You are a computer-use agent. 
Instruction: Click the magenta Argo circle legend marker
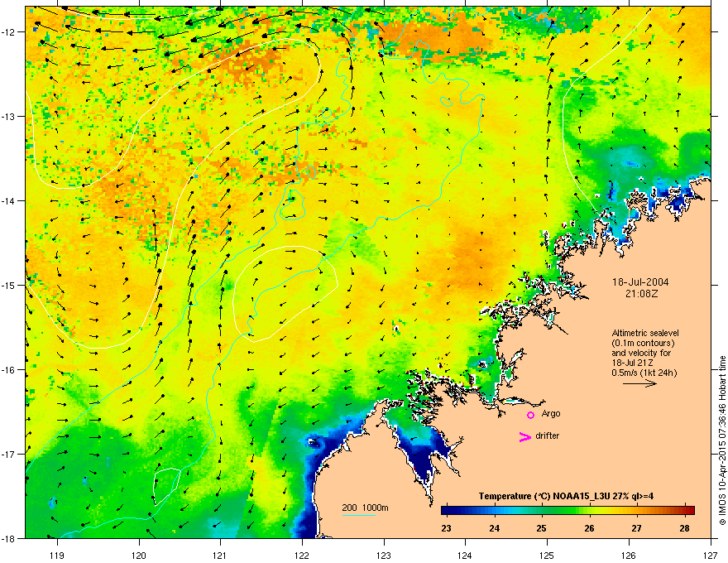(x=530, y=415)
